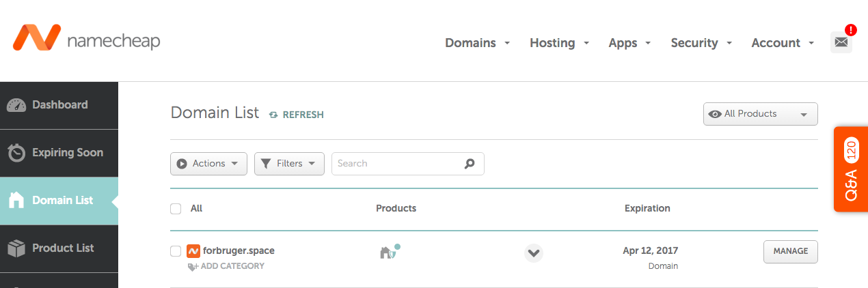Open the Security menu
Image resolution: width=868 pixels, height=288 pixels.
click(701, 43)
